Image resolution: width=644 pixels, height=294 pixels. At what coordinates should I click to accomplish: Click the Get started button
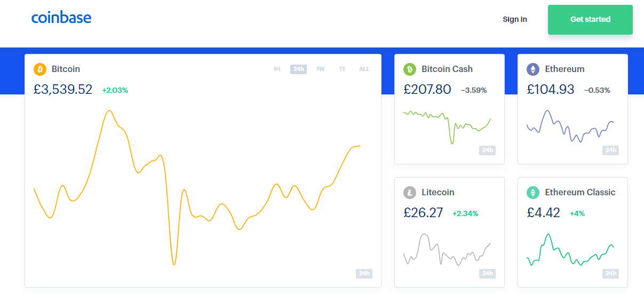click(x=590, y=20)
